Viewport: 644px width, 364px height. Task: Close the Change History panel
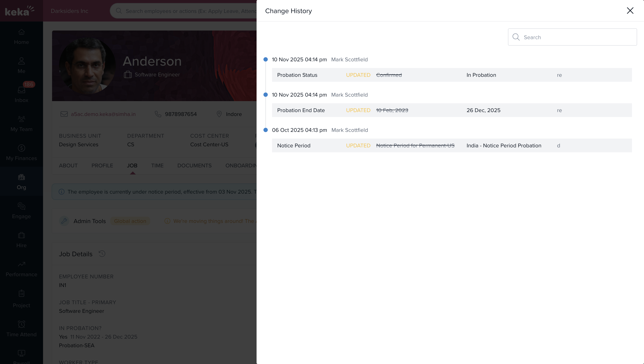(630, 11)
